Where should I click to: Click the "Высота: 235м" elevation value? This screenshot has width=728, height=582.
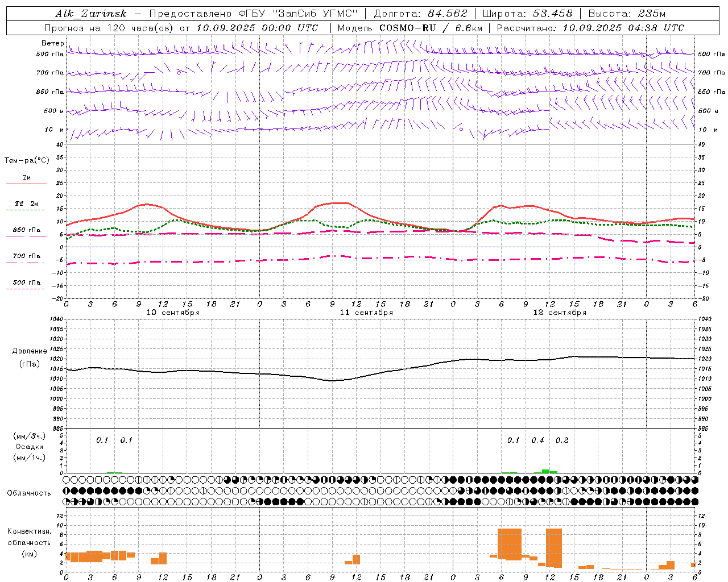[627, 14]
